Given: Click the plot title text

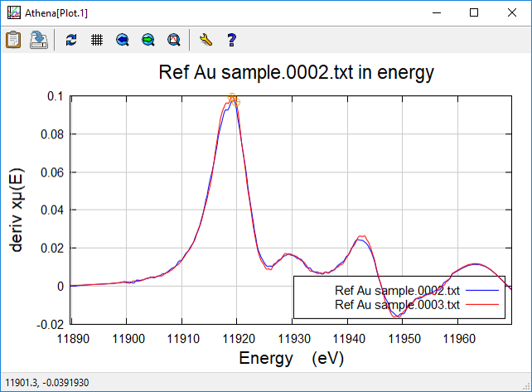Looking at the screenshot, I should point(296,72).
